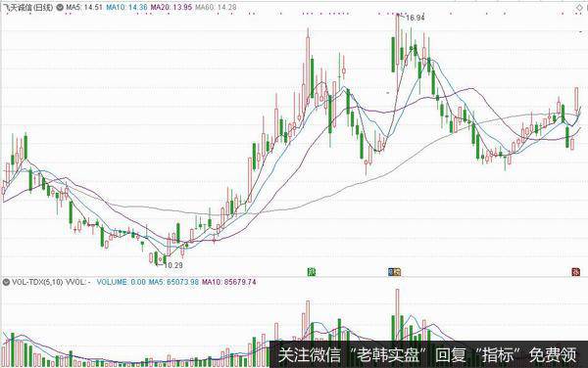Select the MA60: 14.28 indicator label
588x368 pixels.
coord(216,7)
